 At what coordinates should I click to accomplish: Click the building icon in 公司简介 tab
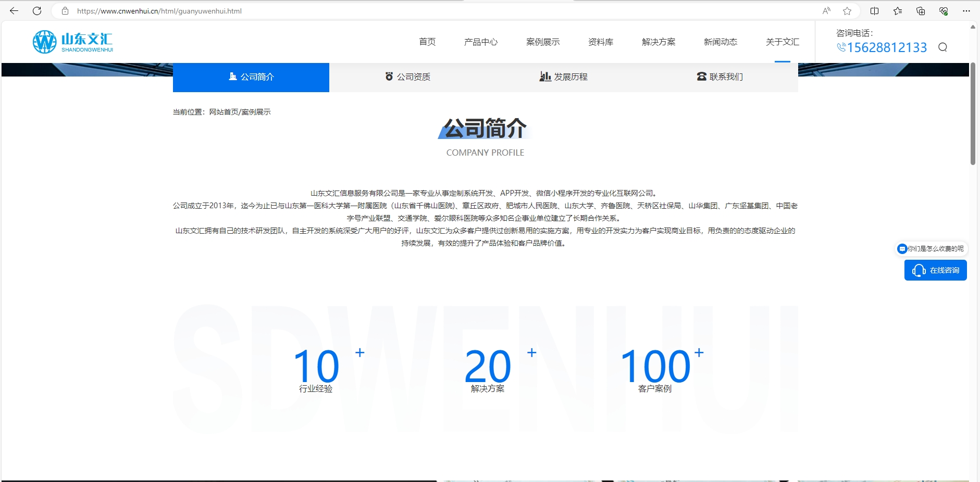(x=233, y=77)
